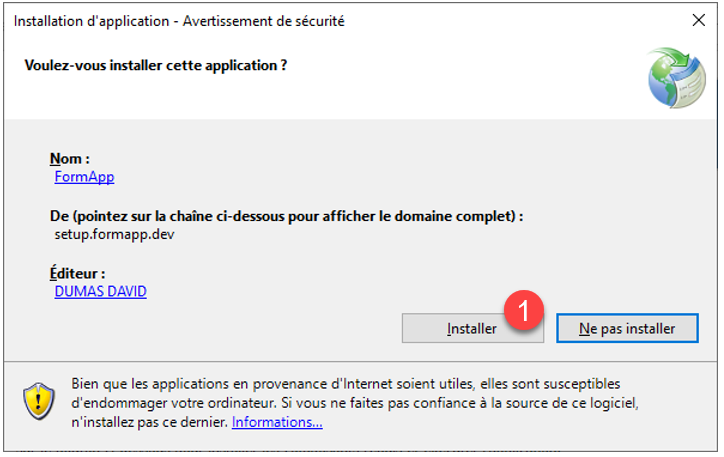
Task: Click the Bien que les applications warning paragraph
Action: (355, 403)
